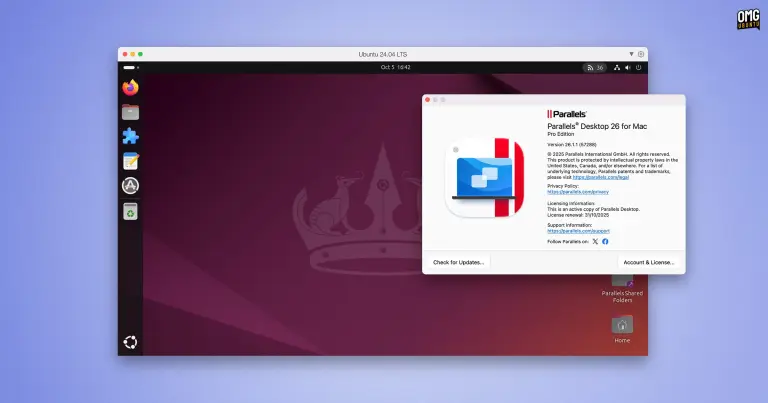Open Parallels X (Twitter) profile icon
Screen dimensions: 768x403
click(x=595, y=241)
